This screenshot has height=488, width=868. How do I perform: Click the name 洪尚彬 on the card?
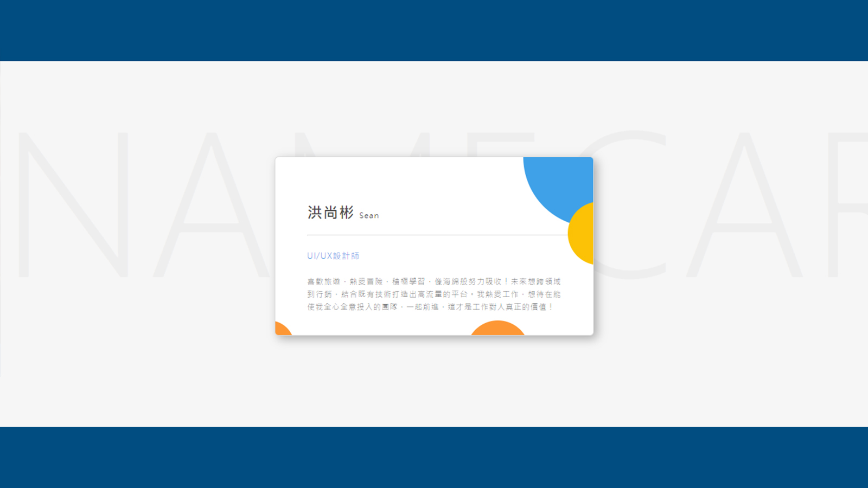click(x=330, y=212)
